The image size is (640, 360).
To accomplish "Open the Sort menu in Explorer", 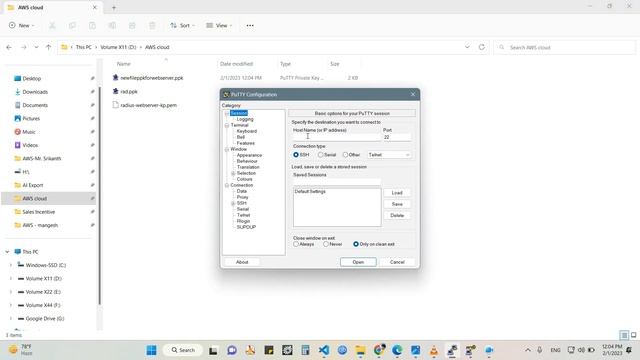I will 182,25.
